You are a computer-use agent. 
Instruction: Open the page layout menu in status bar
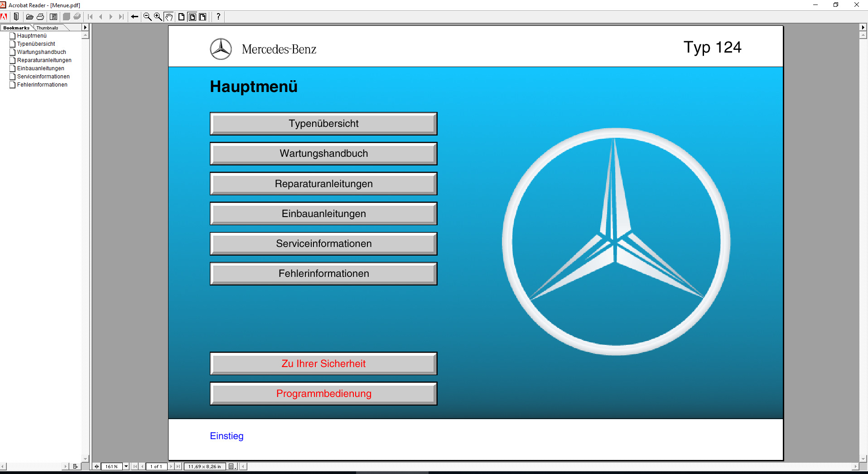[x=232, y=466]
